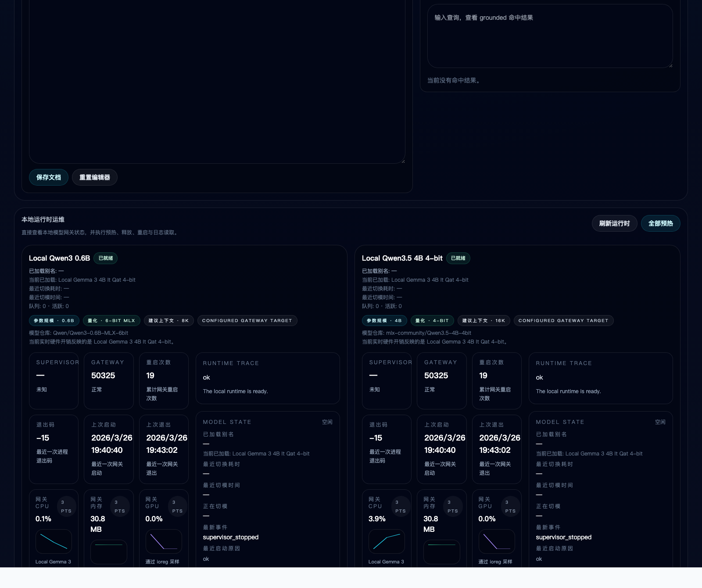Click the 本地运行时运维 section title
This screenshot has height=588, width=702.
pyautogui.click(x=43, y=219)
